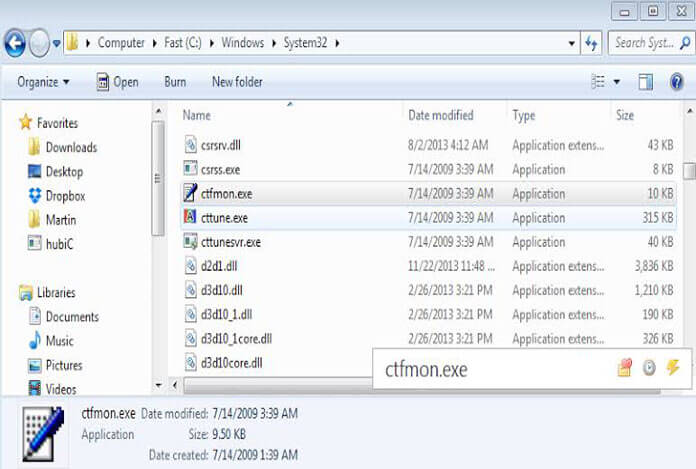Select the cttune.exe file icon
Image resolution: width=696 pixels, height=469 pixels.
(191, 218)
